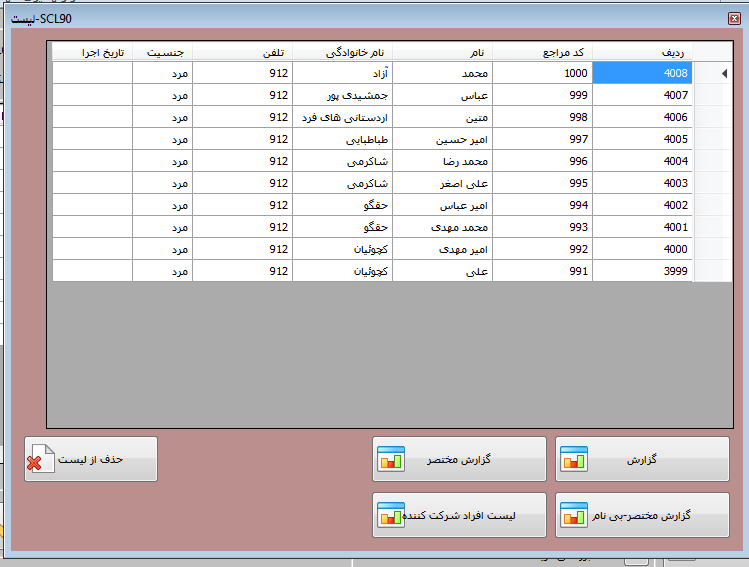Screen dimensions: 749x567
Task: Select client code 995 cell
Action: coord(542,183)
